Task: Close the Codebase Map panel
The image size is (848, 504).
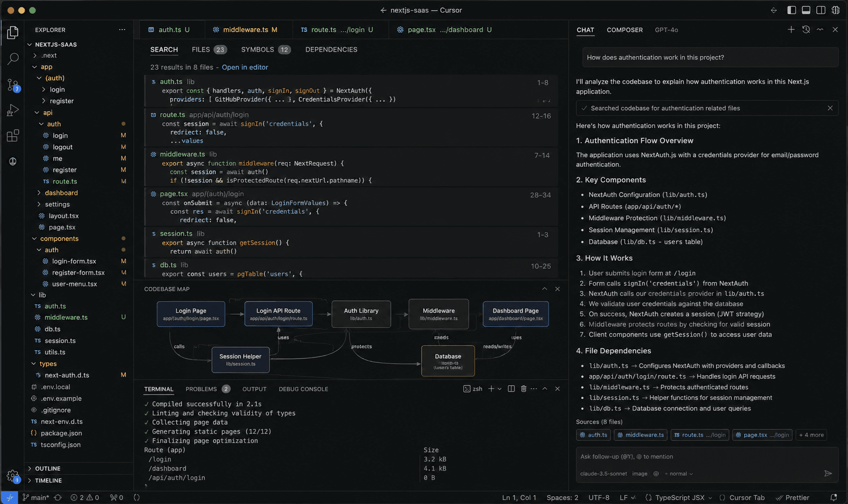Action: (x=558, y=289)
